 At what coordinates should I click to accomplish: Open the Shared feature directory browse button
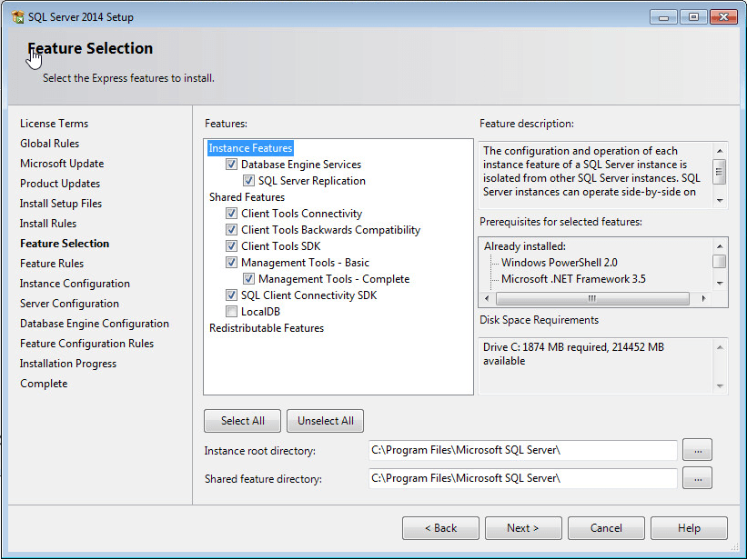coord(697,477)
